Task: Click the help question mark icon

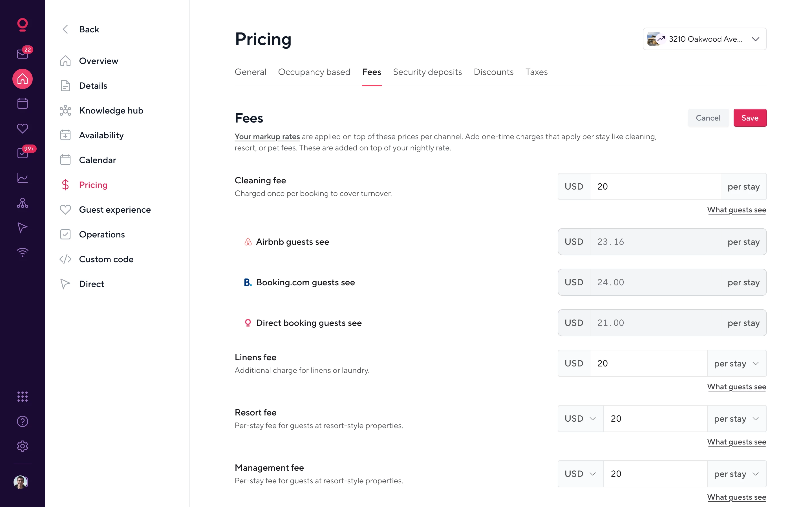Action: (23, 421)
